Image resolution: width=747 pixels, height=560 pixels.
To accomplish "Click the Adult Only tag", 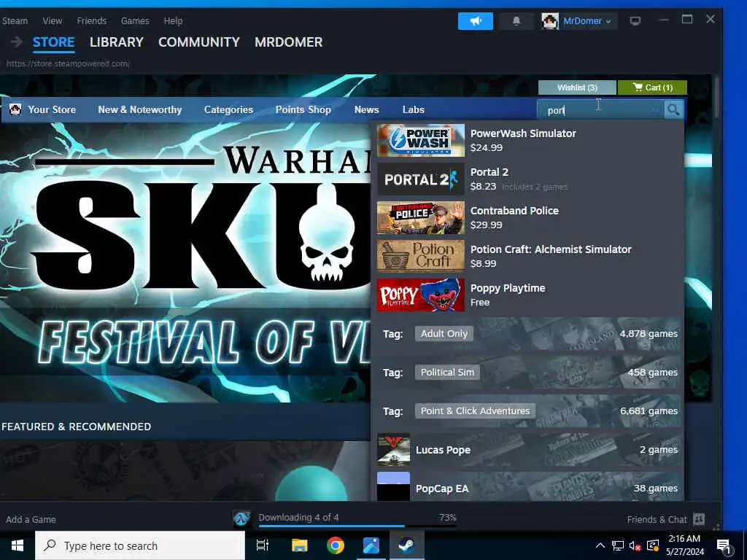I will [x=444, y=334].
